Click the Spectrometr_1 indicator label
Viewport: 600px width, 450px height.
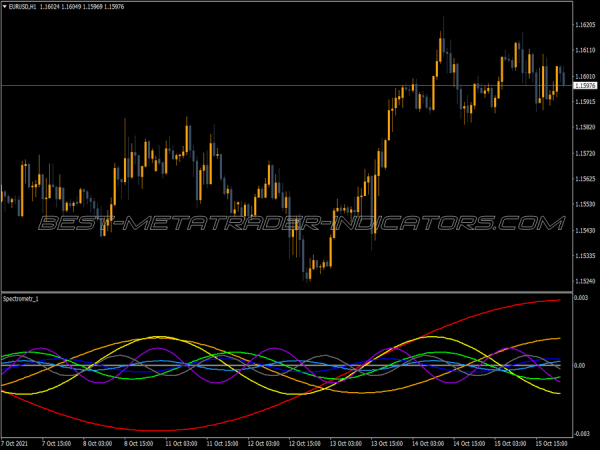(24, 300)
